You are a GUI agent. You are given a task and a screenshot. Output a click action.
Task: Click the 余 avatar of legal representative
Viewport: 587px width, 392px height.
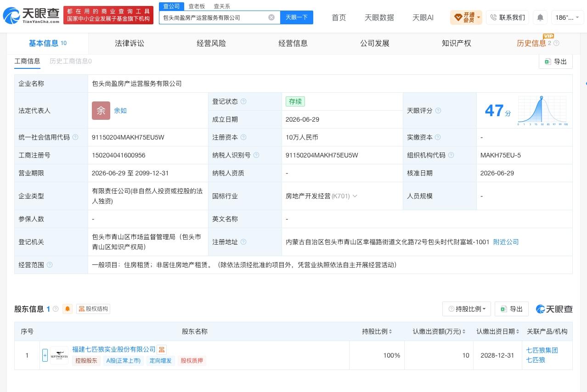tap(101, 111)
